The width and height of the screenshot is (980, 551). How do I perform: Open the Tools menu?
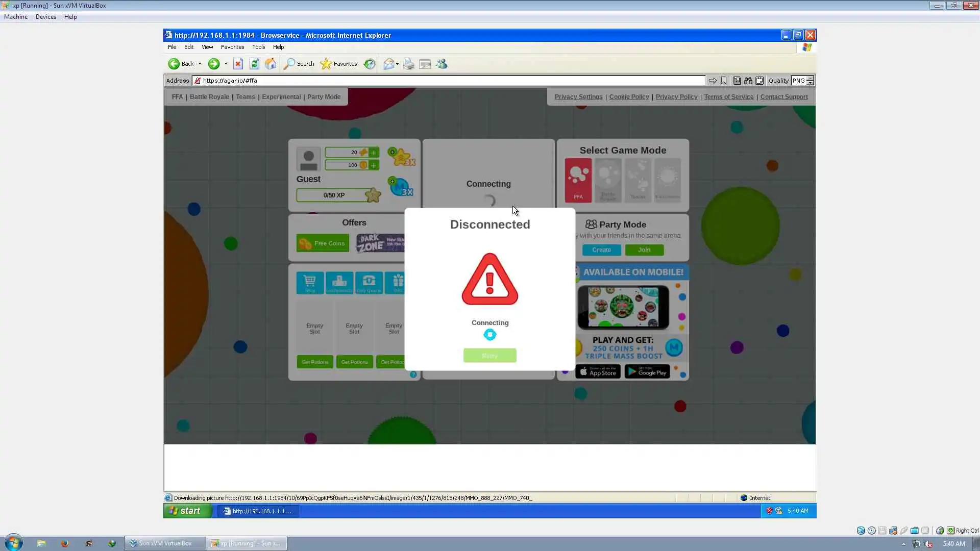(258, 47)
